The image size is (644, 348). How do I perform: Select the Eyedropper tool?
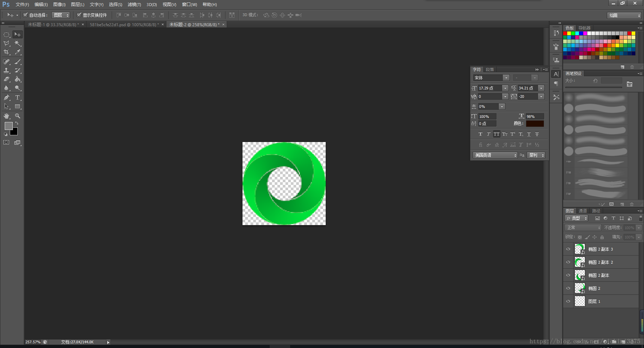[x=17, y=52]
